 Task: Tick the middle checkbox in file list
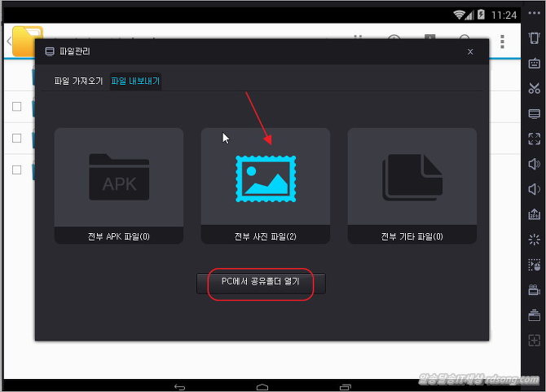pyautogui.click(x=16, y=138)
